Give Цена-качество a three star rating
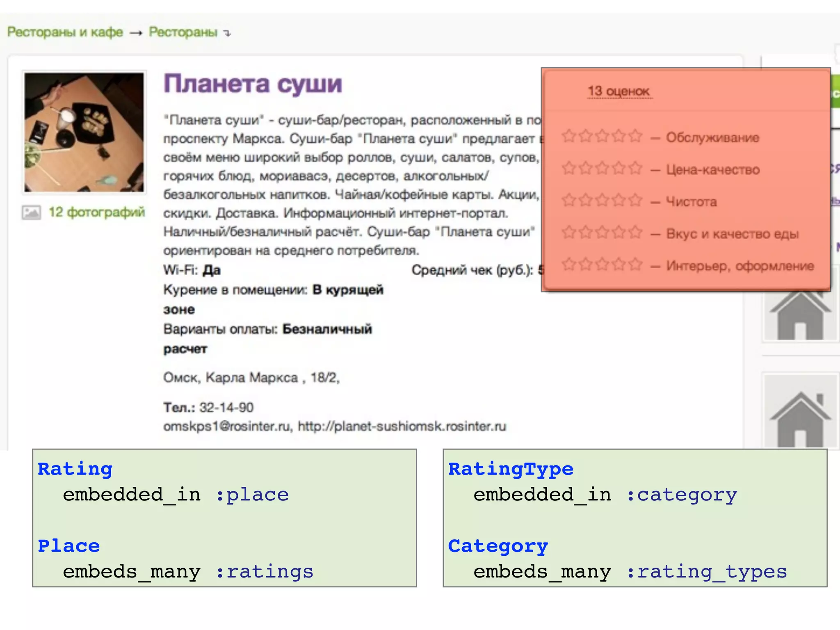Viewport: 840px width, 630px height. [602, 168]
